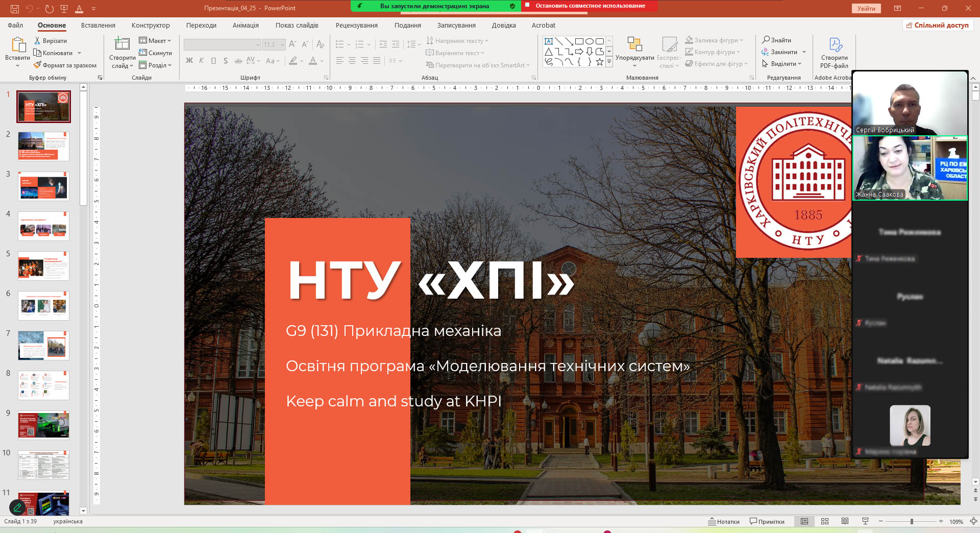Select the Format Painter (Формат за зразком) tool

38,65
